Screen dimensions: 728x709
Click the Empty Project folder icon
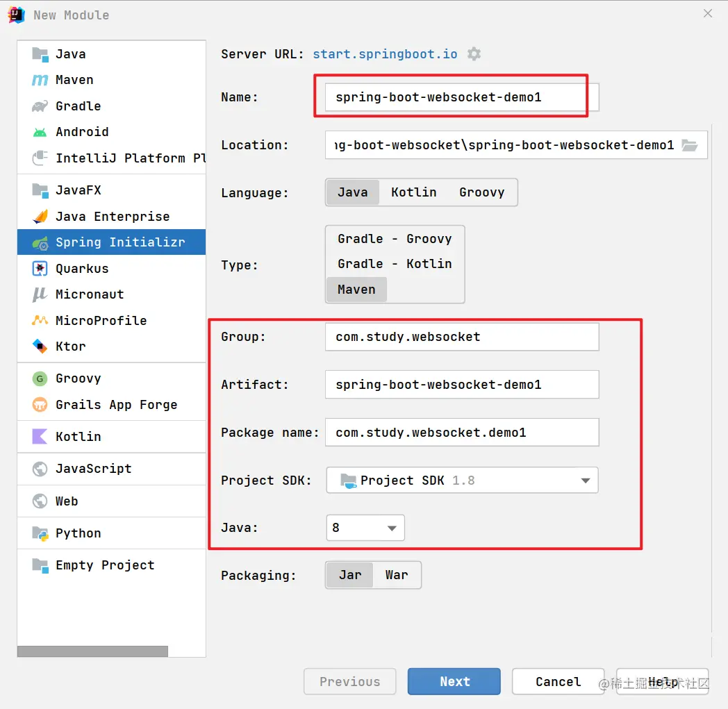pyautogui.click(x=40, y=566)
